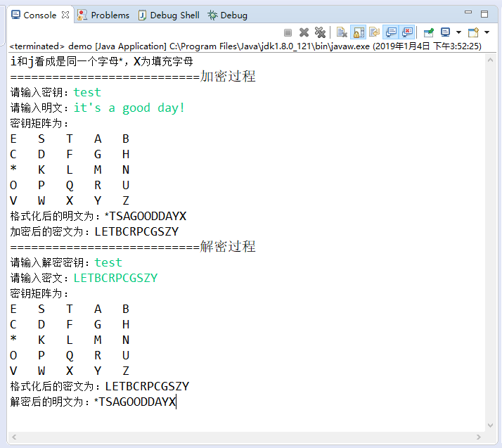Screen dimensions: 502x448
Task: Click the second green 'test' decryption key
Action: [108, 262]
